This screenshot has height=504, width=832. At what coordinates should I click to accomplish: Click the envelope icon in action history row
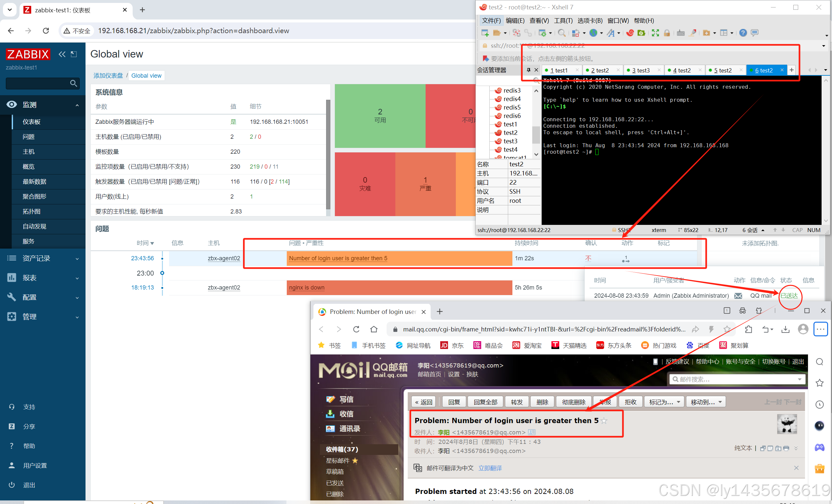coord(738,296)
